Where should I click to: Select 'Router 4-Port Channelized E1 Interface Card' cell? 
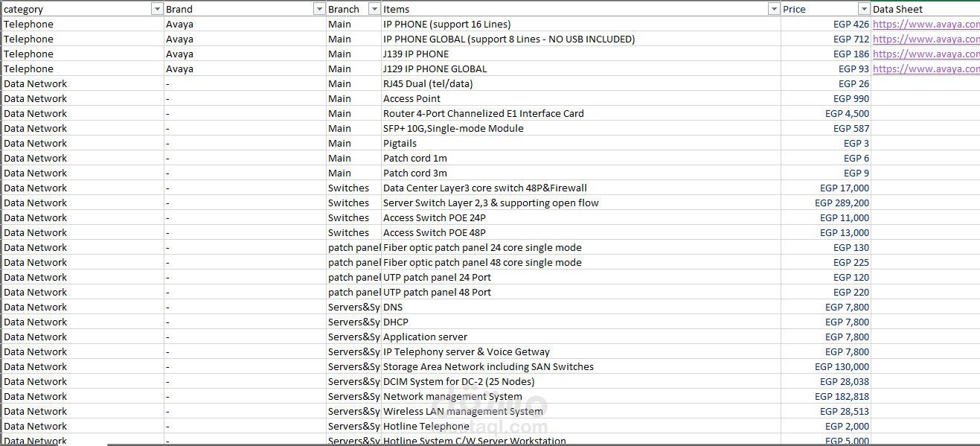point(581,113)
